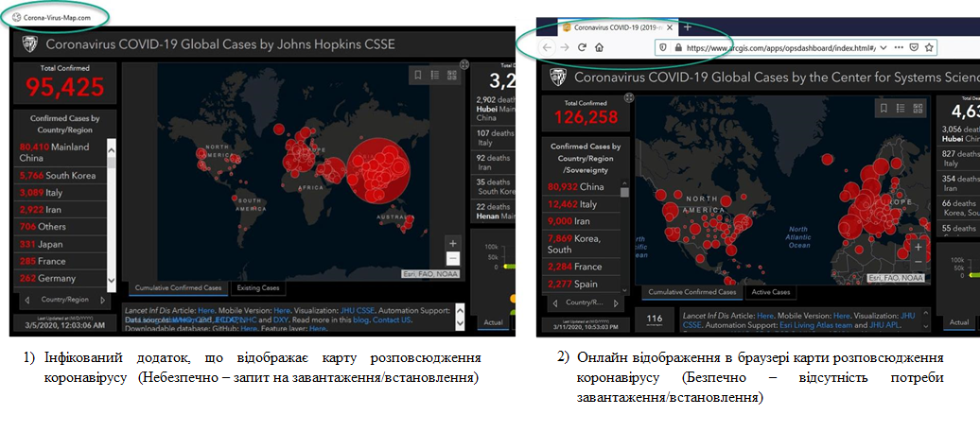Switch to the Existing Cases tab
The image size is (980, 432).
[x=257, y=287]
